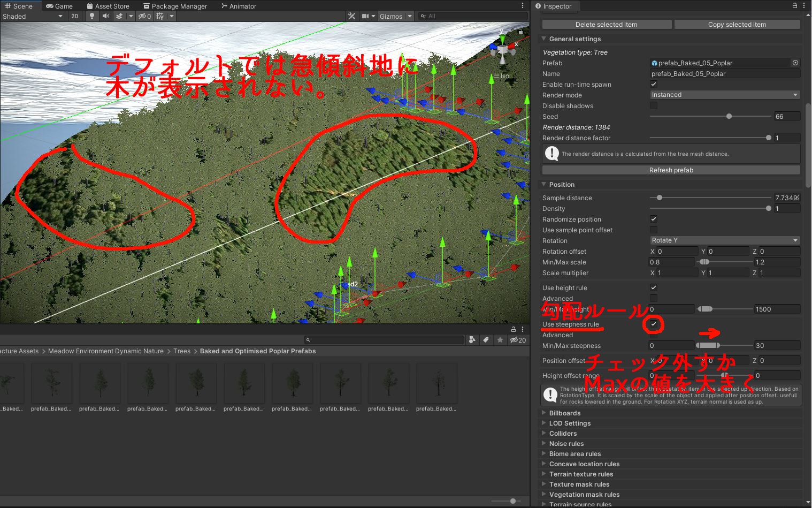Click favorites star icon in Project panel
This screenshot has height=508, width=812.
(500, 340)
